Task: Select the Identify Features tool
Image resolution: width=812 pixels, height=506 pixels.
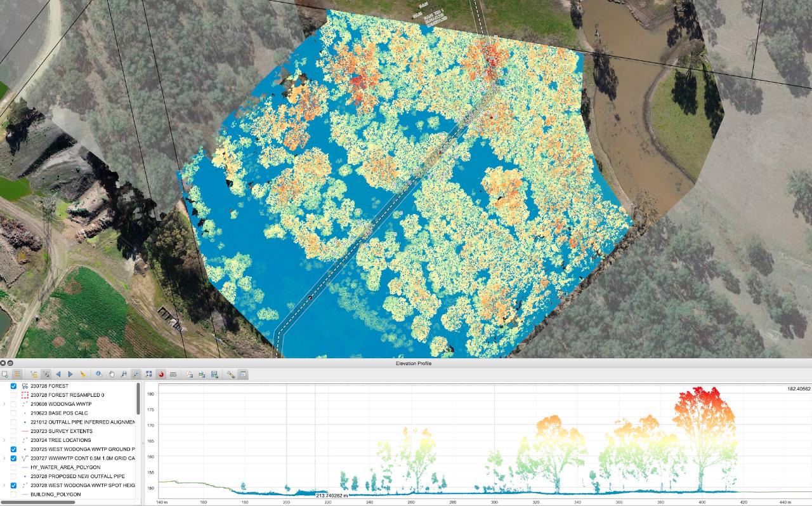Action: pos(99,375)
